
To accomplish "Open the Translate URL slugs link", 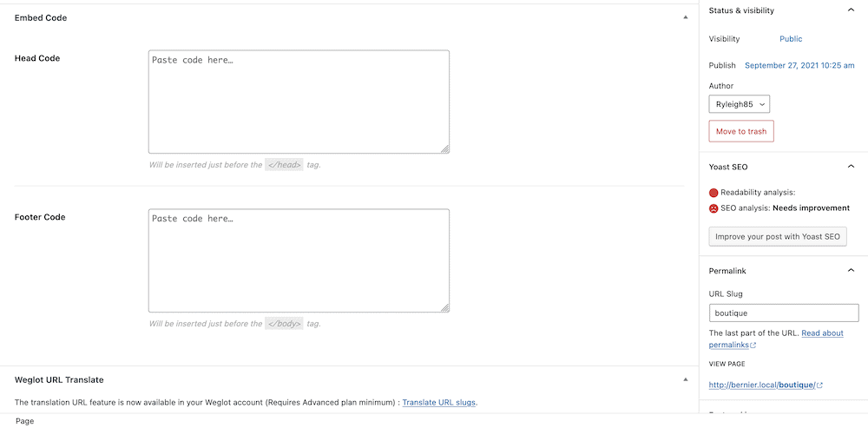I will coord(439,403).
